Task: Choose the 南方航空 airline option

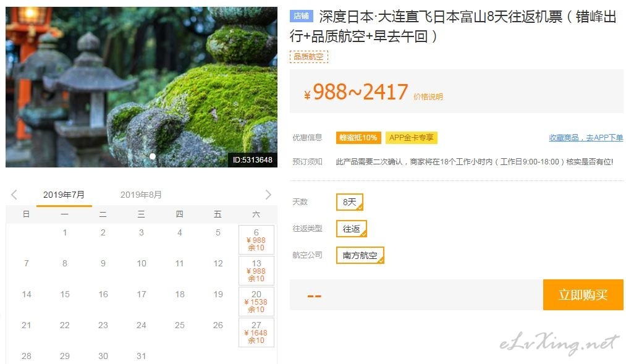Action: coord(360,255)
